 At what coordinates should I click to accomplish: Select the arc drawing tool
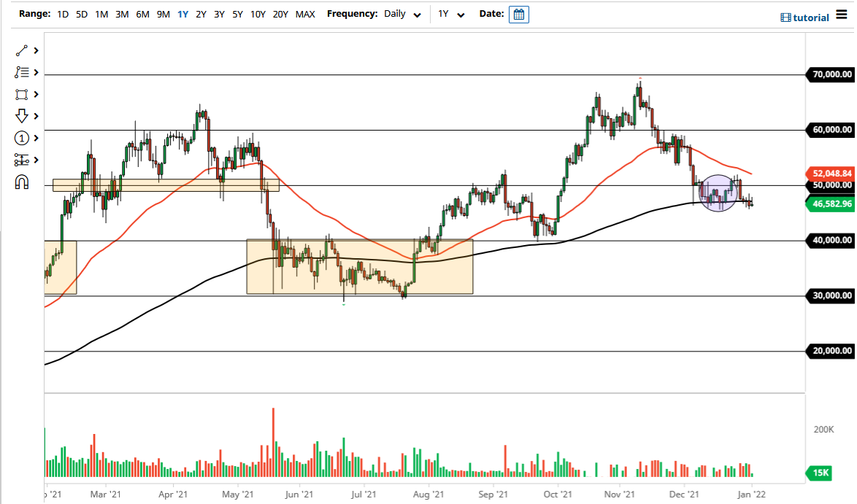pos(21,182)
